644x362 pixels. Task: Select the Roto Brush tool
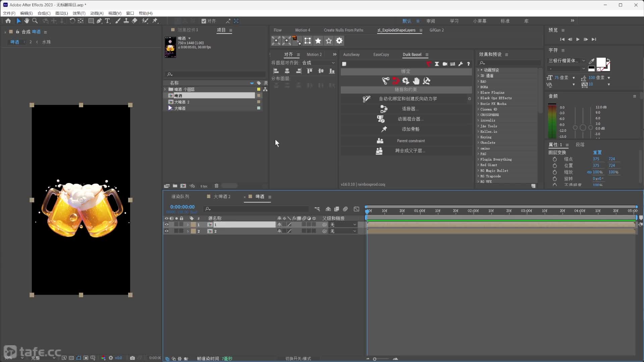pyautogui.click(x=145, y=21)
